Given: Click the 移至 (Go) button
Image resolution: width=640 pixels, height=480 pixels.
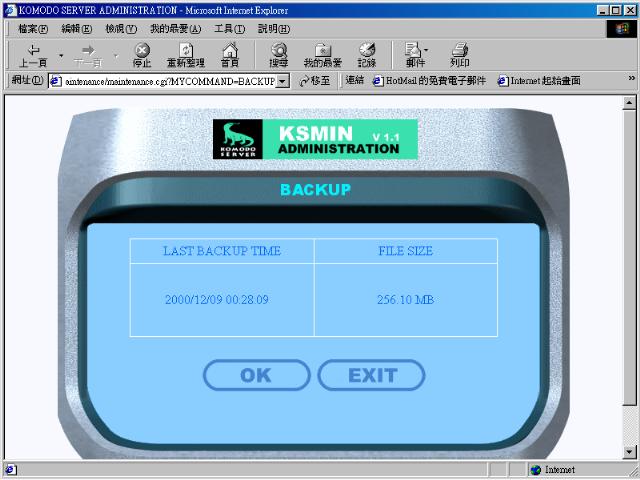Looking at the screenshot, I should click(314, 81).
